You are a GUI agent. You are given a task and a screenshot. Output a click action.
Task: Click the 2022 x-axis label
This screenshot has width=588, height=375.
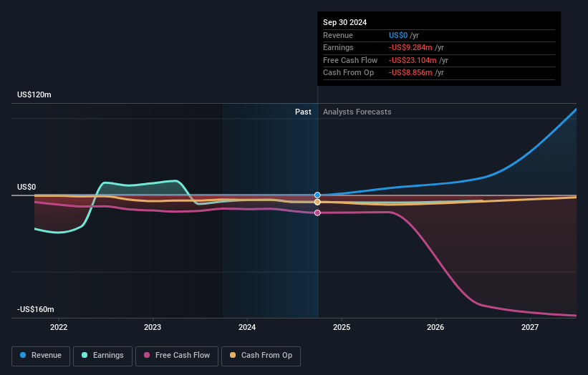click(59, 327)
